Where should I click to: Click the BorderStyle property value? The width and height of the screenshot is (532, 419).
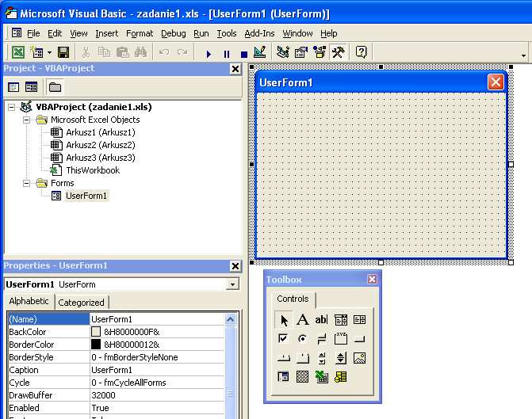point(157,357)
